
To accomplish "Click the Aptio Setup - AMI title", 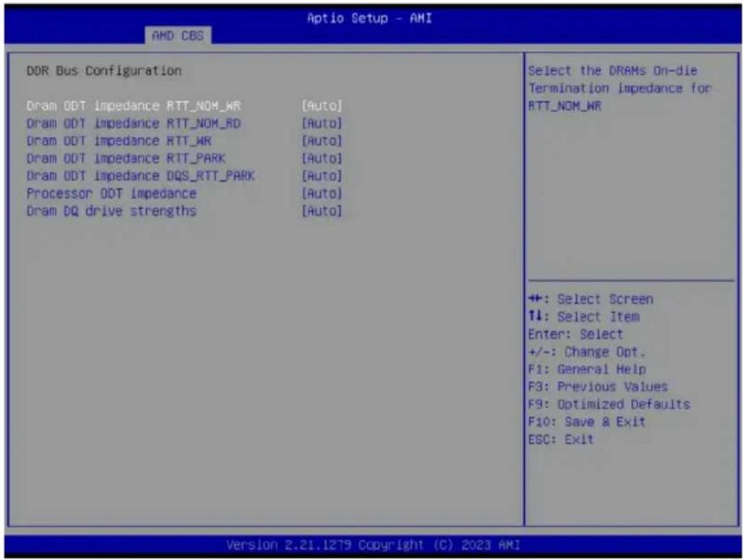I will pyautogui.click(x=370, y=18).
